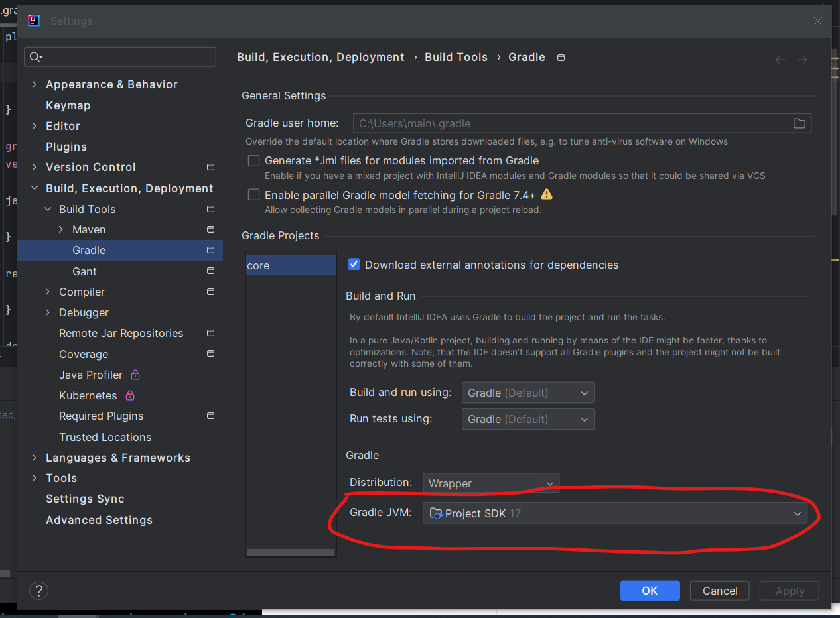The image size is (840, 618).
Task: Open the Build and run using dropdown
Action: click(x=527, y=393)
